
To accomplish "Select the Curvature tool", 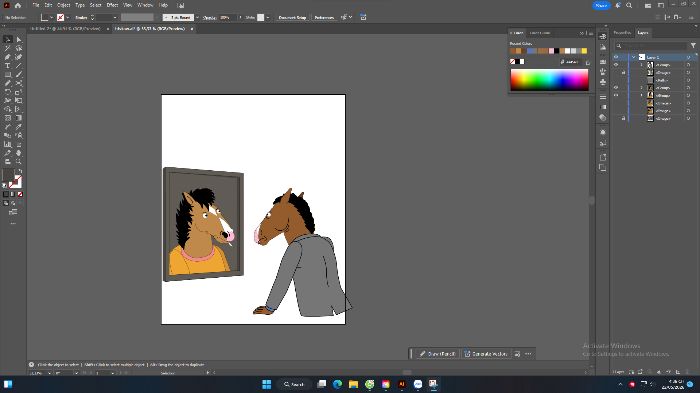I will pyautogui.click(x=19, y=57).
